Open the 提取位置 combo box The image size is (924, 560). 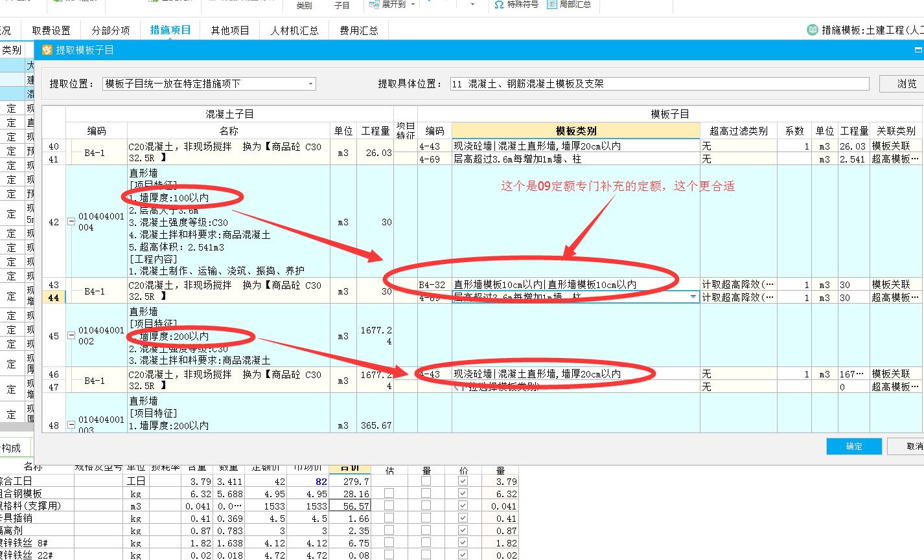pyautogui.click(x=209, y=84)
